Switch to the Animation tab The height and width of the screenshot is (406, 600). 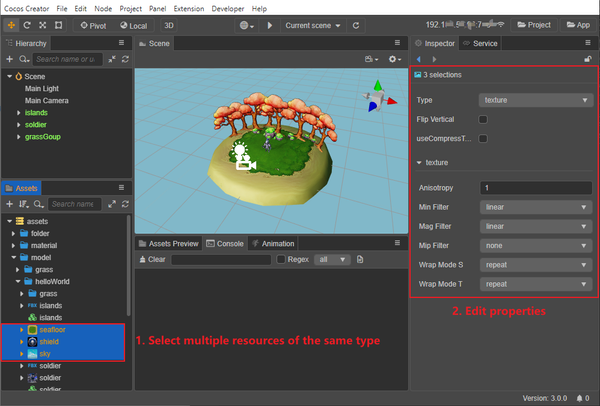click(x=273, y=244)
